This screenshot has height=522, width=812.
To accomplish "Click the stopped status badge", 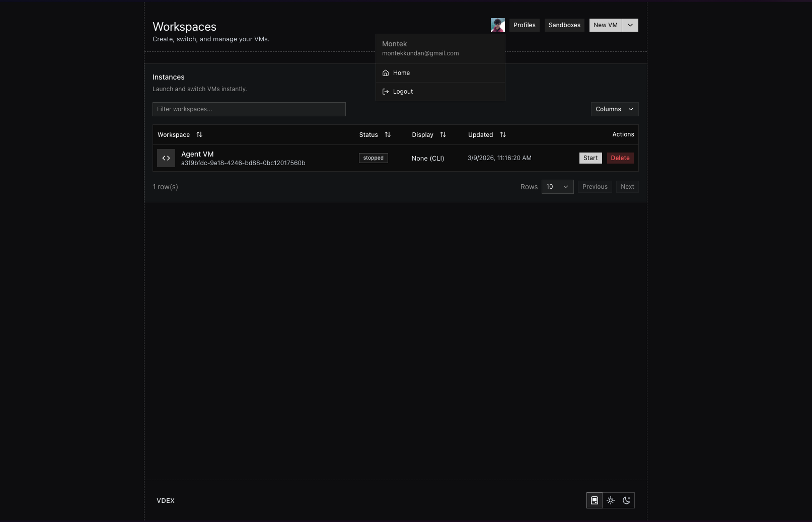I will click(374, 158).
